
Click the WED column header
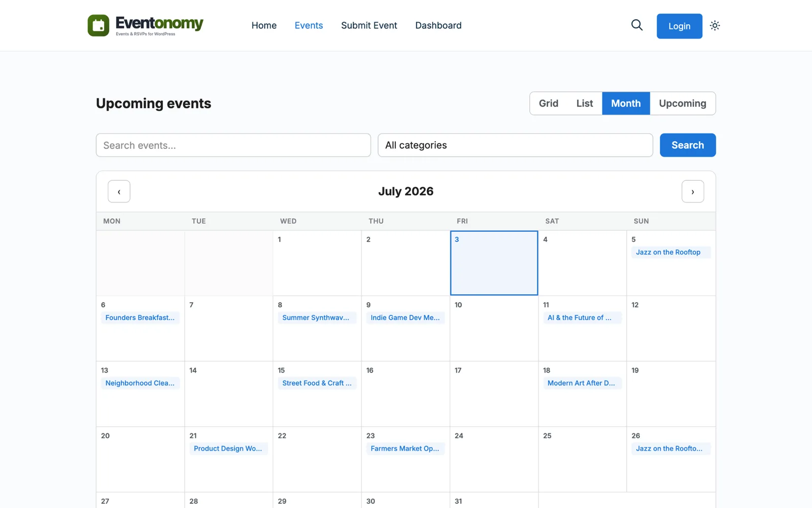click(288, 221)
